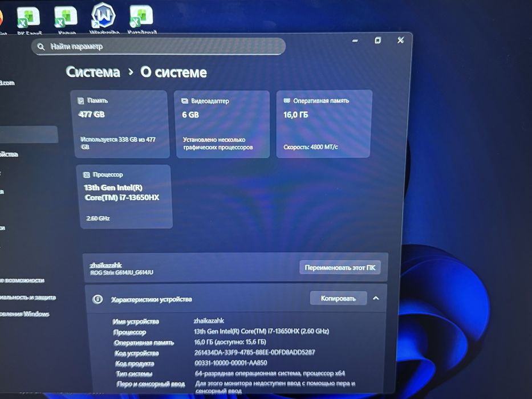Select the highlighted sidebar item
The width and height of the screenshot is (532, 399).
click(x=29, y=135)
